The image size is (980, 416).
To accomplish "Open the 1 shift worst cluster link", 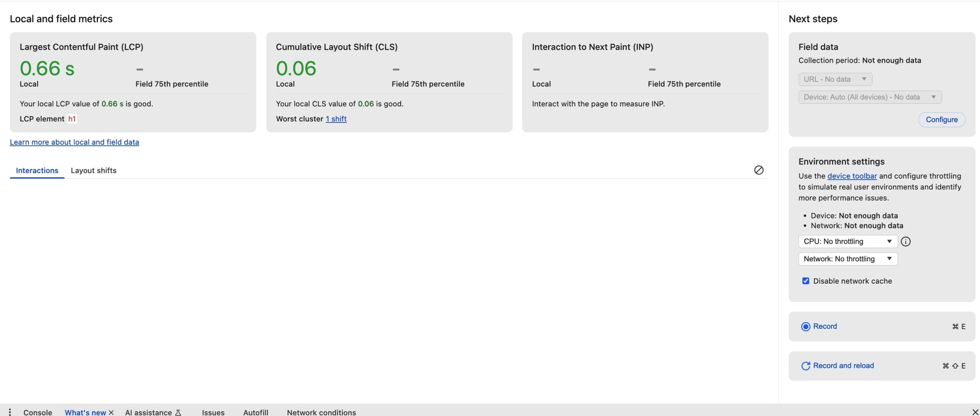I will coord(336,119).
